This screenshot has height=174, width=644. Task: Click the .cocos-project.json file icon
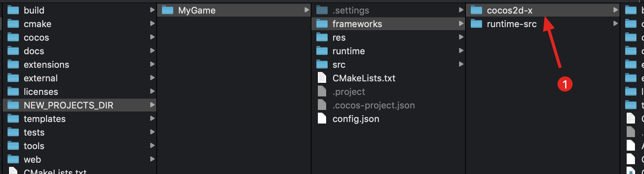click(322, 105)
